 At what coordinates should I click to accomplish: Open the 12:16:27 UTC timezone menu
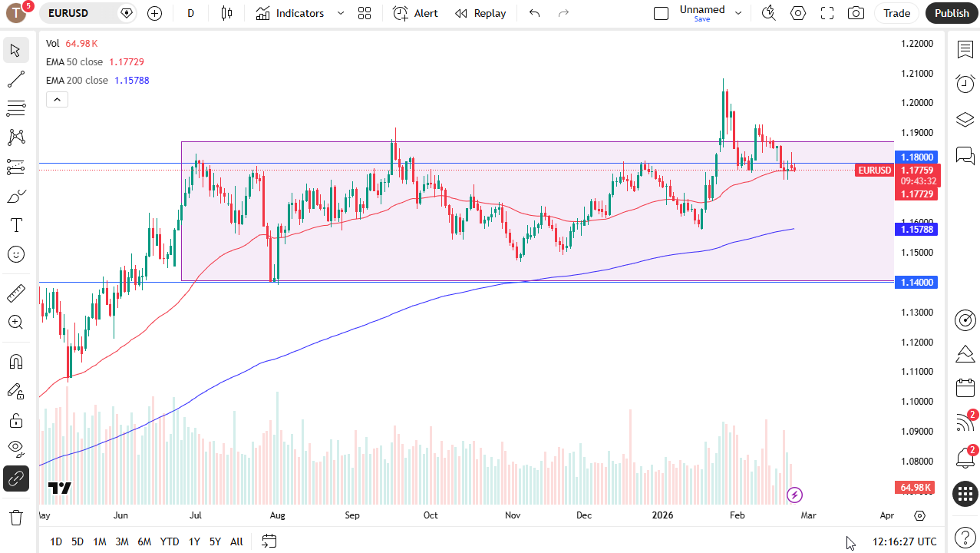coord(905,541)
